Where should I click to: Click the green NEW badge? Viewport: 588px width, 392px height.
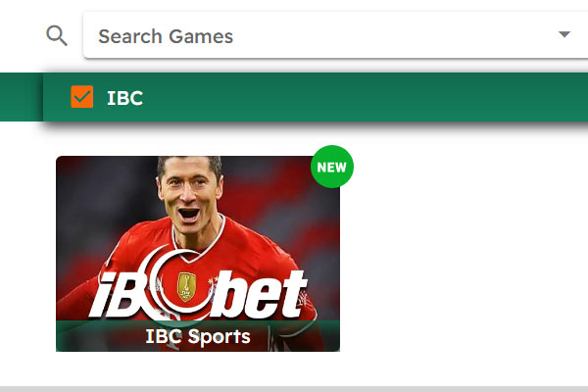click(332, 167)
